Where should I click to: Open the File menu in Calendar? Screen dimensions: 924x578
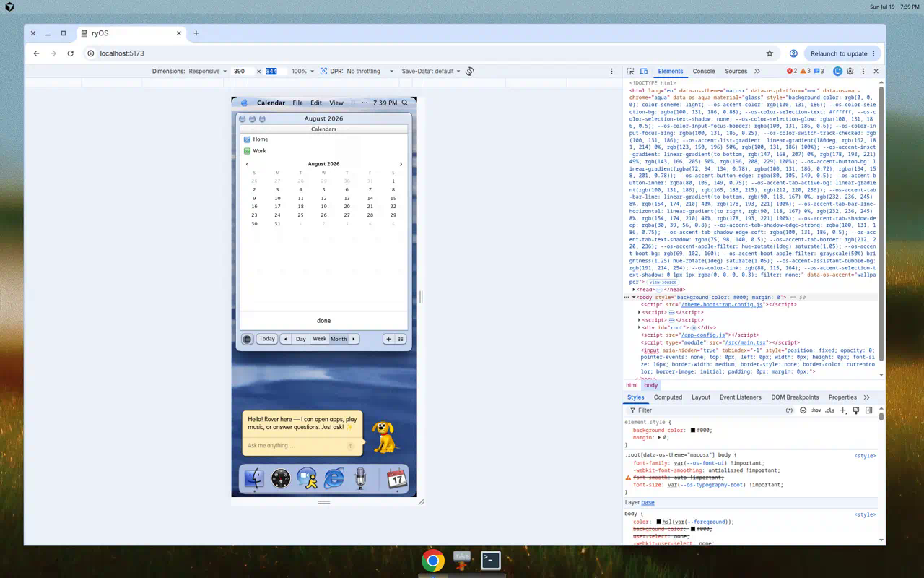[297, 103]
